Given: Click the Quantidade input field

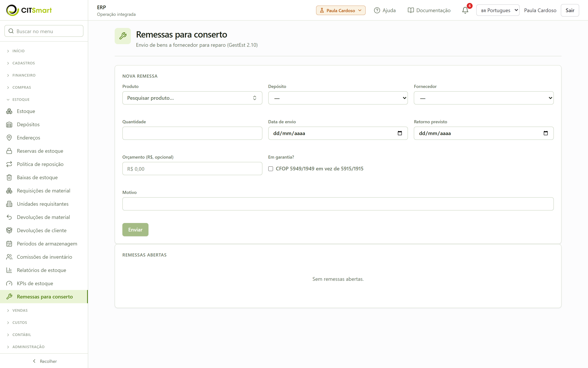Looking at the screenshot, I should click(192, 133).
